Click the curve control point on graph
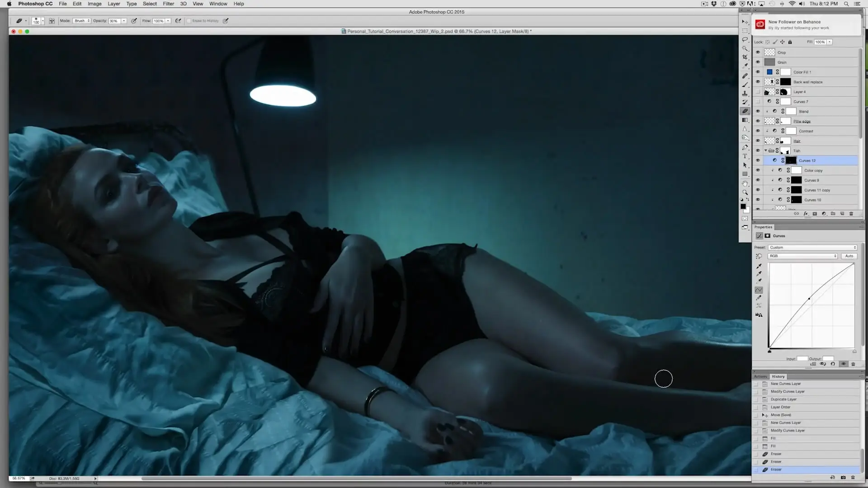 (x=809, y=299)
